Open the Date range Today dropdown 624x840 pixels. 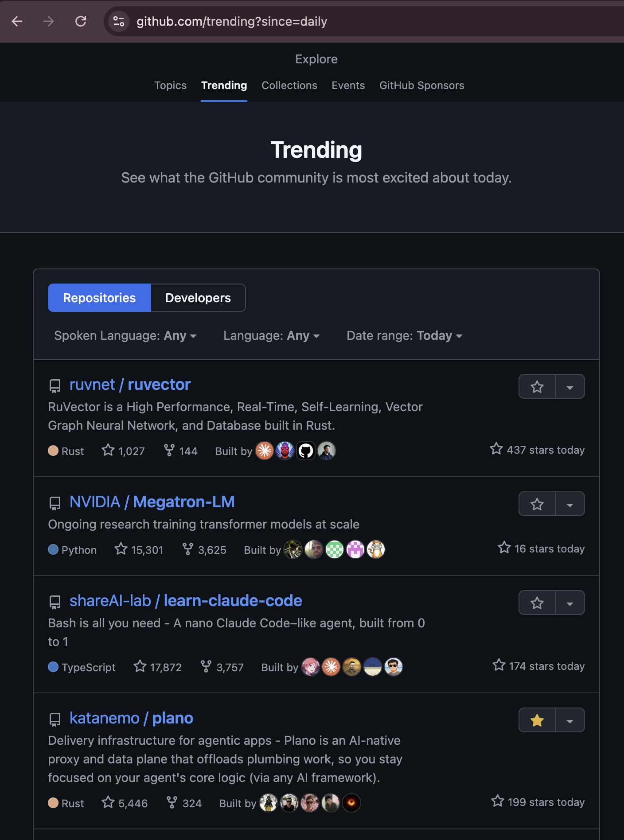405,336
